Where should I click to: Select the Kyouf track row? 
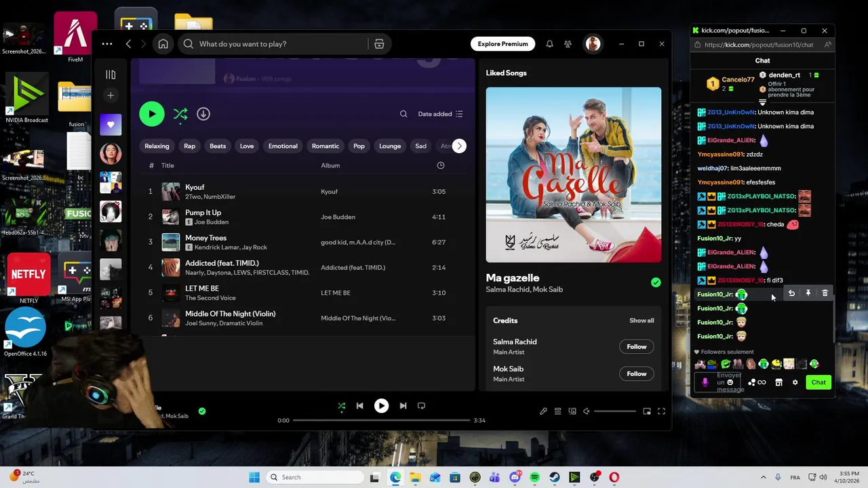pyautogui.click(x=303, y=192)
